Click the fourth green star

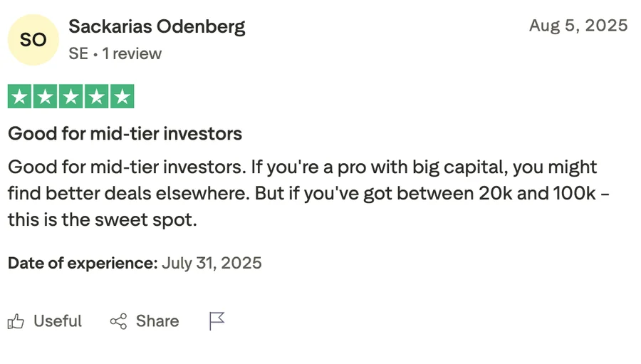[x=96, y=96]
